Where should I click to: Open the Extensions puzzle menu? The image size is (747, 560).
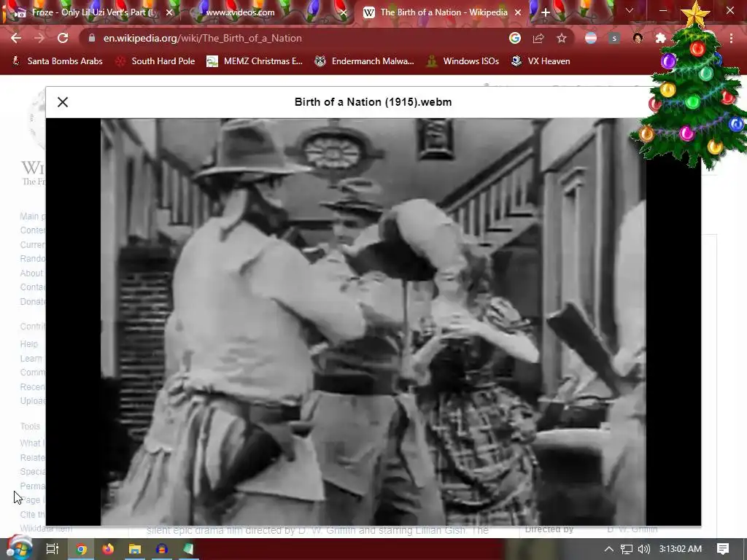pos(661,38)
